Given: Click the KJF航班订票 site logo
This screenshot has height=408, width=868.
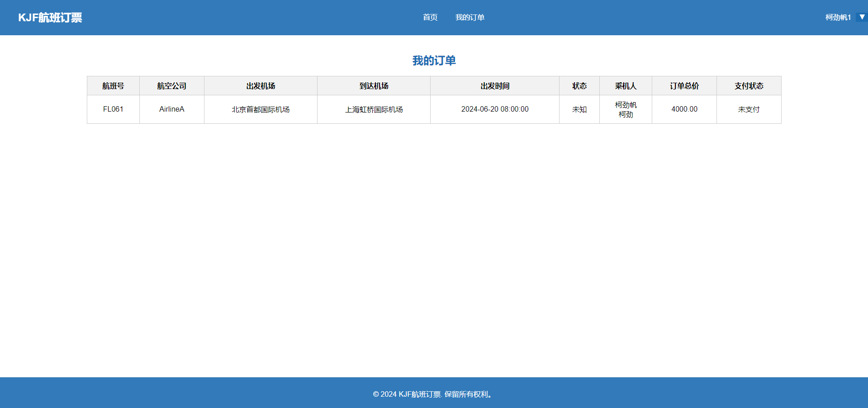Looking at the screenshot, I should [x=50, y=18].
